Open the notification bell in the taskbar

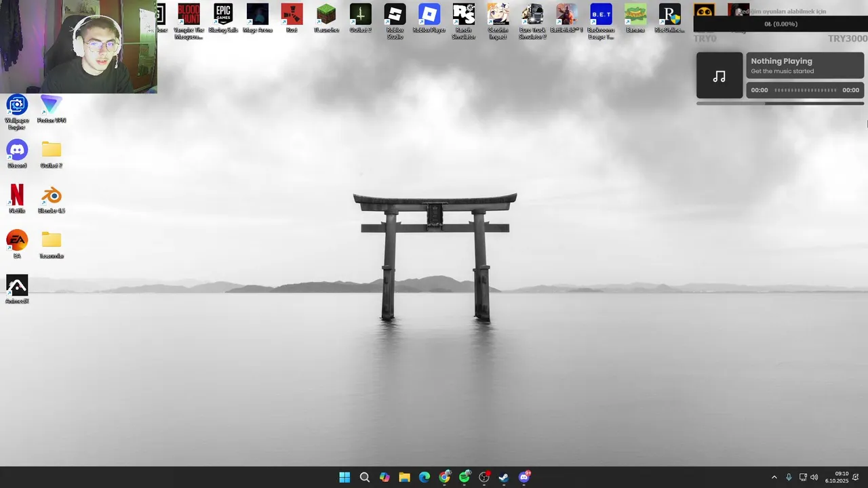pos(856,477)
